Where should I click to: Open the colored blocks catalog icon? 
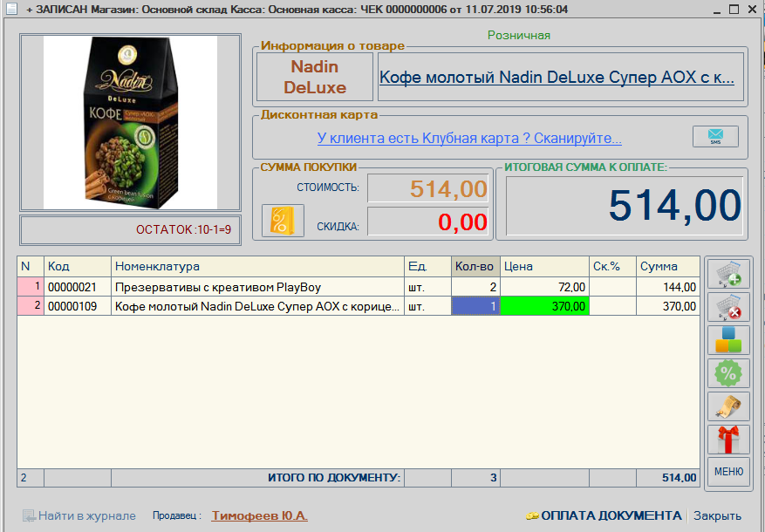(x=728, y=340)
